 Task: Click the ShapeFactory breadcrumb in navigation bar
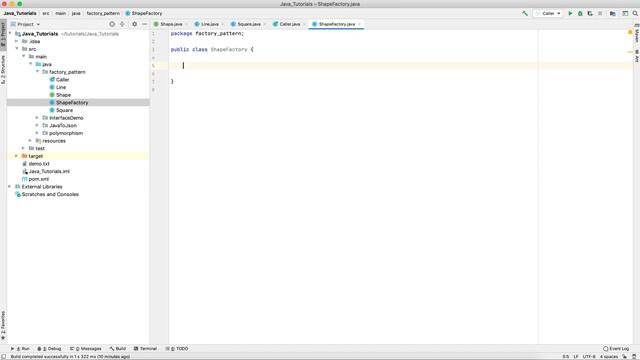tap(144, 13)
